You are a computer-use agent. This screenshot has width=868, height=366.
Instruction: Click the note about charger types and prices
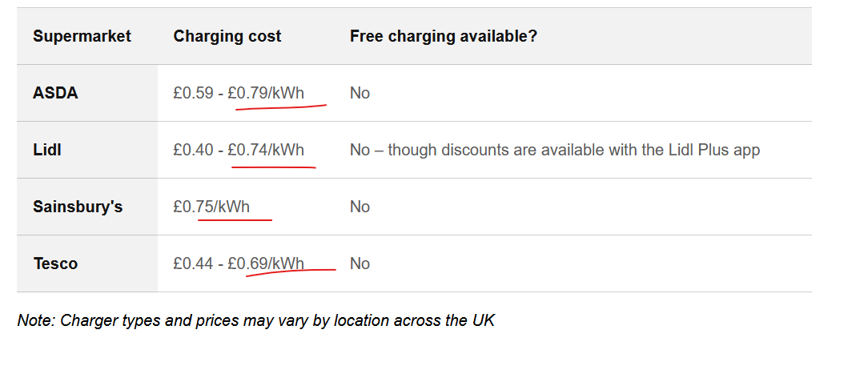click(x=256, y=321)
